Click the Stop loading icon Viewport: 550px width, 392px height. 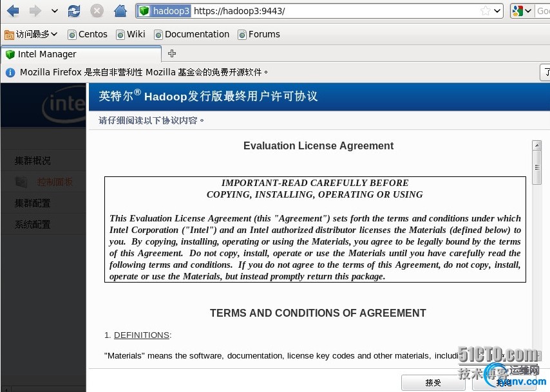97,11
